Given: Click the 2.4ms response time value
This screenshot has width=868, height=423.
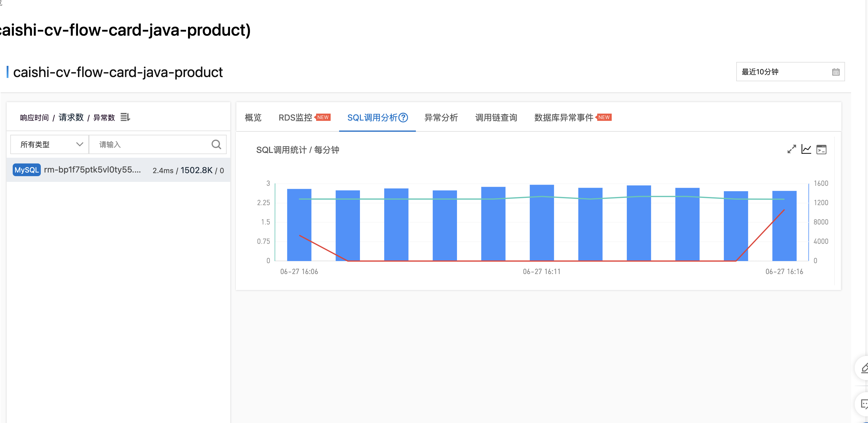Looking at the screenshot, I should 163,170.
